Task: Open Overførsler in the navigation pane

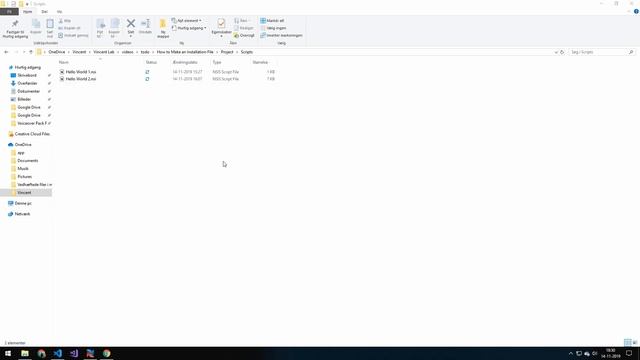Action: coord(27,83)
